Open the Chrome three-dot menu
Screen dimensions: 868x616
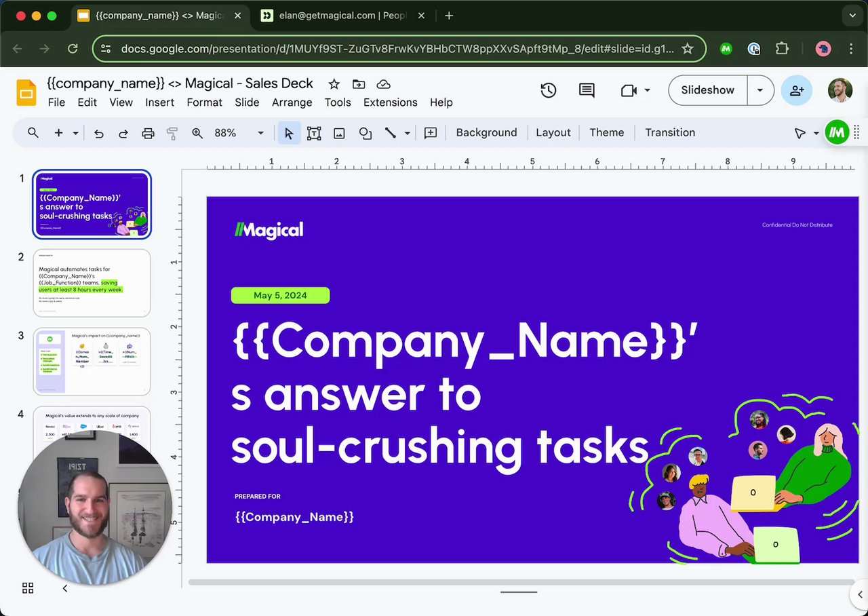tap(851, 49)
